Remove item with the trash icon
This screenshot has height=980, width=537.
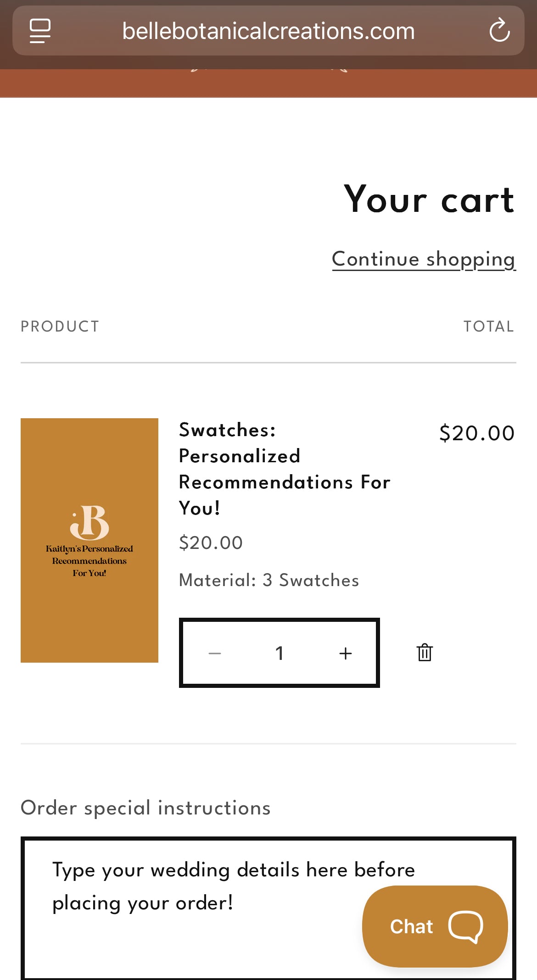(x=425, y=652)
